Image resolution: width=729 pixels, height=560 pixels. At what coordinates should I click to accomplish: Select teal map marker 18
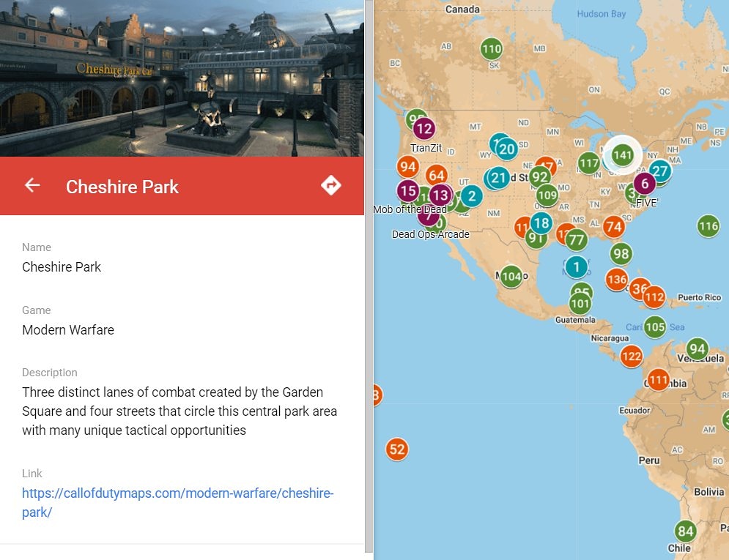coord(541,223)
